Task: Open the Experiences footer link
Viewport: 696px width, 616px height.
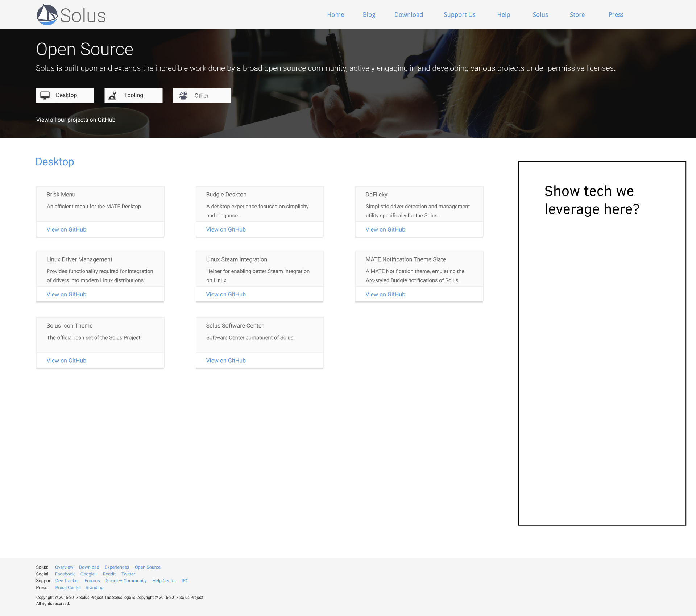Action: pos(117,567)
